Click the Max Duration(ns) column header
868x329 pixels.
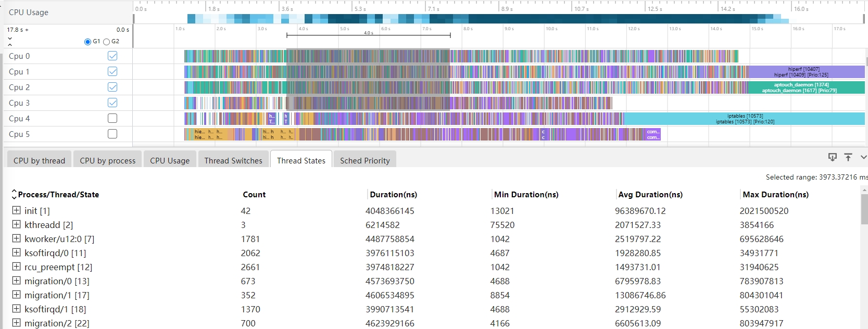tap(775, 195)
